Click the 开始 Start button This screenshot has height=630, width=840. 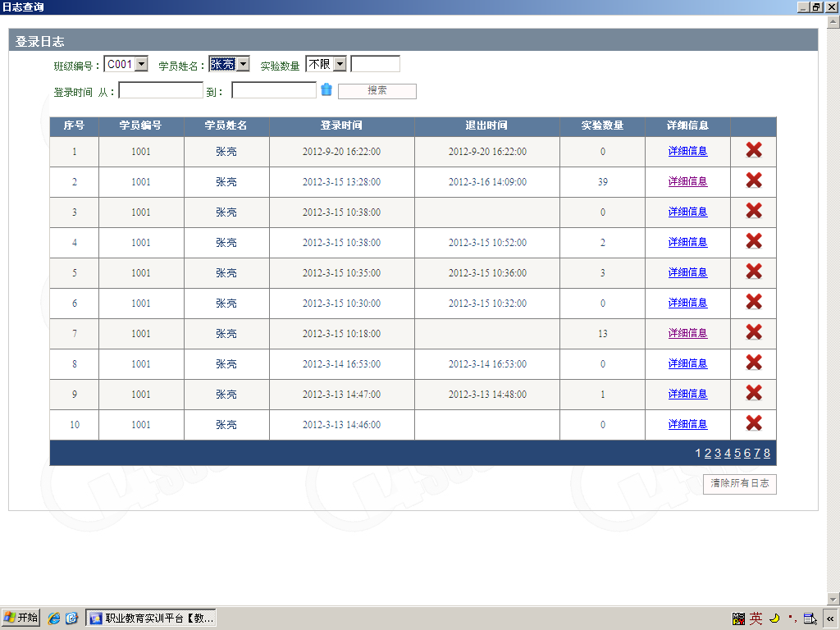pyautogui.click(x=21, y=618)
